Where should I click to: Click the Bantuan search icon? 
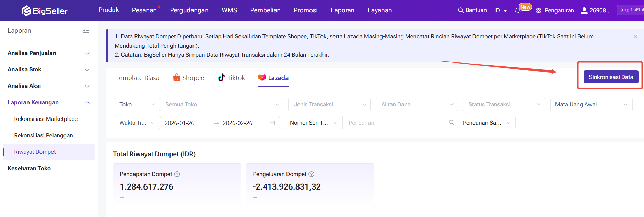(x=461, y=10)
